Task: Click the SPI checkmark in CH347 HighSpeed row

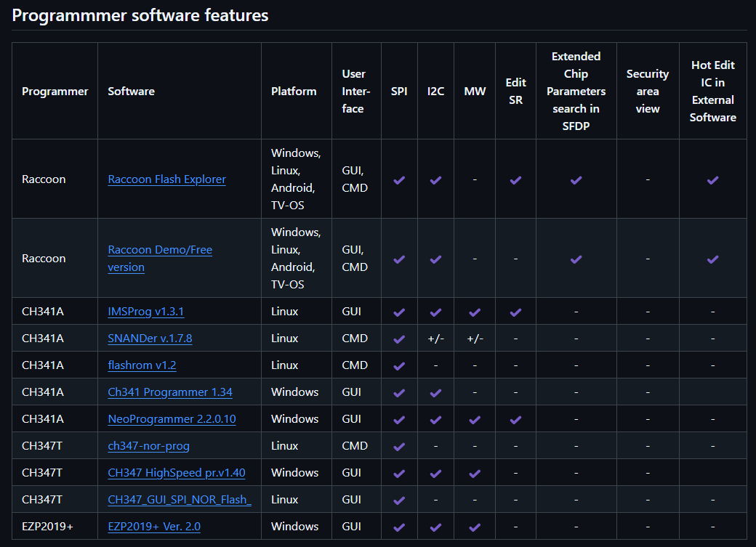Action: point(399,474)
